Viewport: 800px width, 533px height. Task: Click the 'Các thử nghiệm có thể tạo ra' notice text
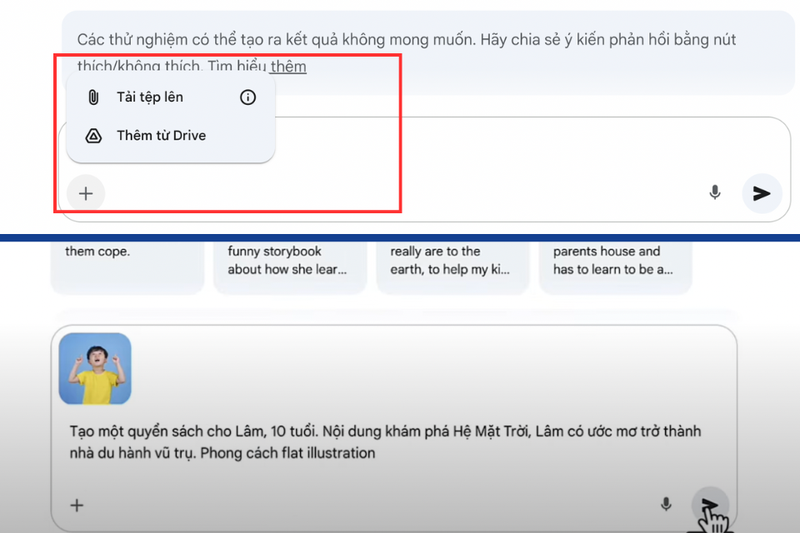[407, 53]
